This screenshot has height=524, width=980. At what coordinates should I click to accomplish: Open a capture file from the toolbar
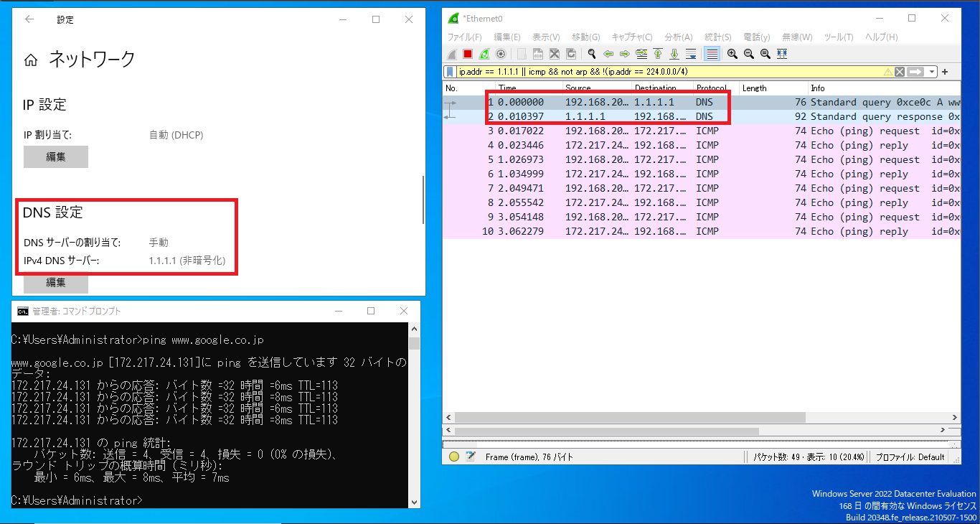pyautogui.click(x=522, y=54)
